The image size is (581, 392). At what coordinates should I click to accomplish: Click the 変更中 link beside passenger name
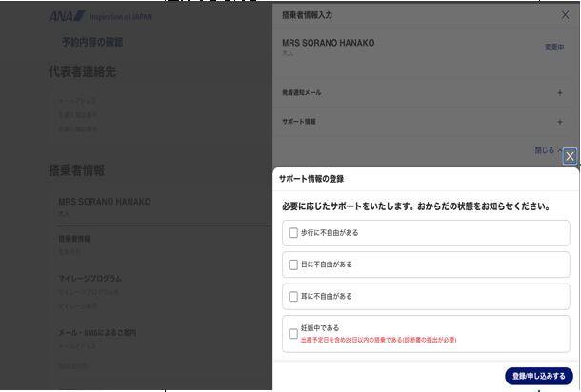pos(553,48)
